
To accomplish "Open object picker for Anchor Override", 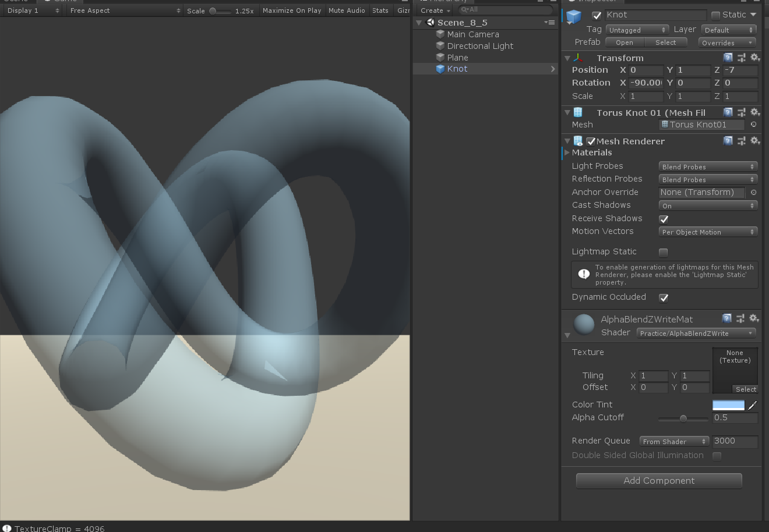I will pyautogui.click(x=753, y=192).
